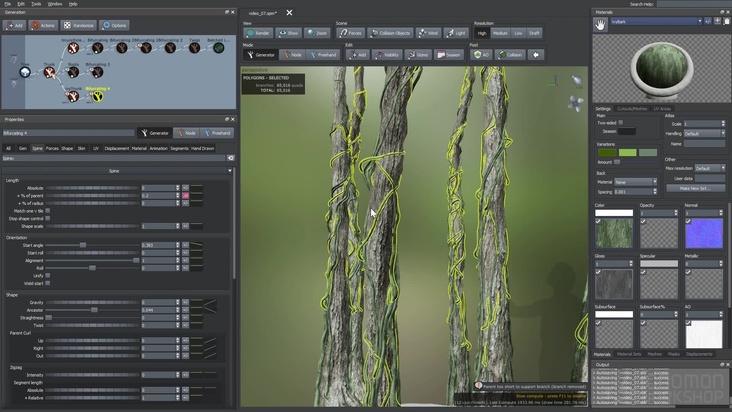
Task: Toggle Match one v tile checkbox
Action: coord(47,211)
